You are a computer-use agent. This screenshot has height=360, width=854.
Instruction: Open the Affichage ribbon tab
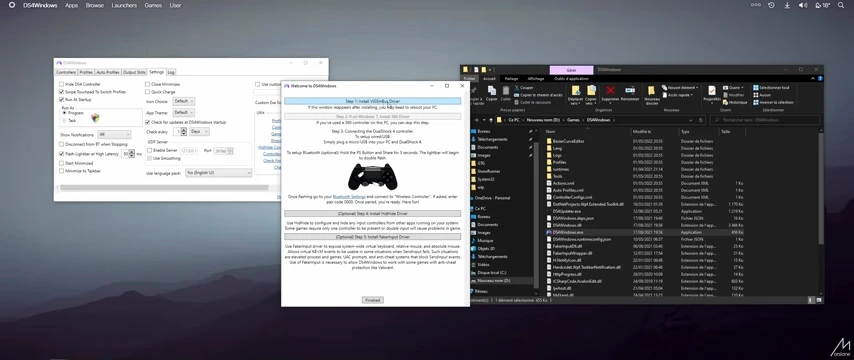click(x=535, y=78)
